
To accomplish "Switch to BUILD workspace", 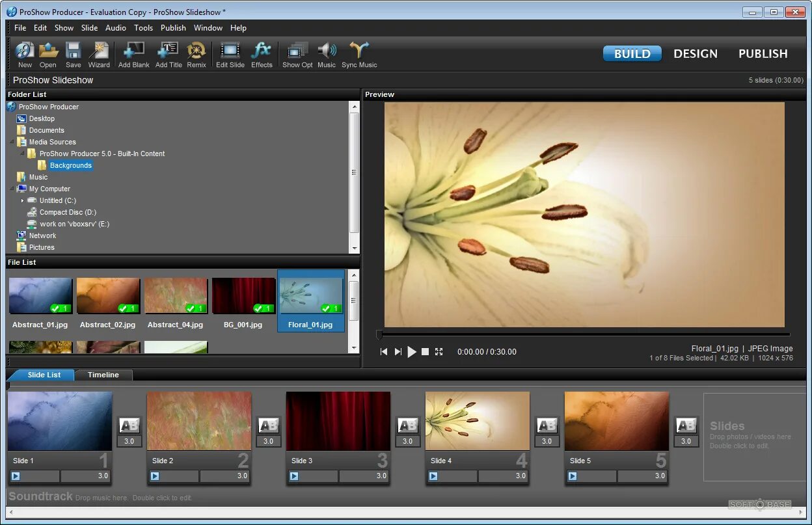I will 632,53.
